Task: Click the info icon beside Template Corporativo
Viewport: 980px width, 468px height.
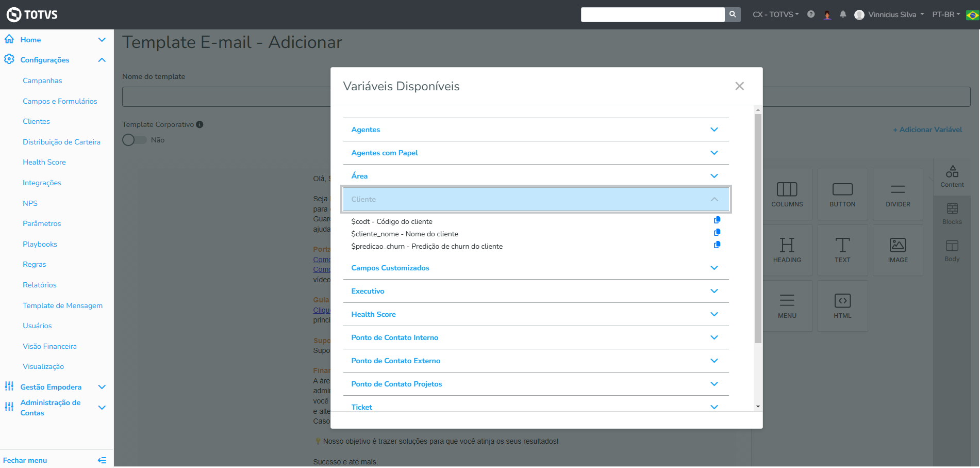Action: click(200, 124)
